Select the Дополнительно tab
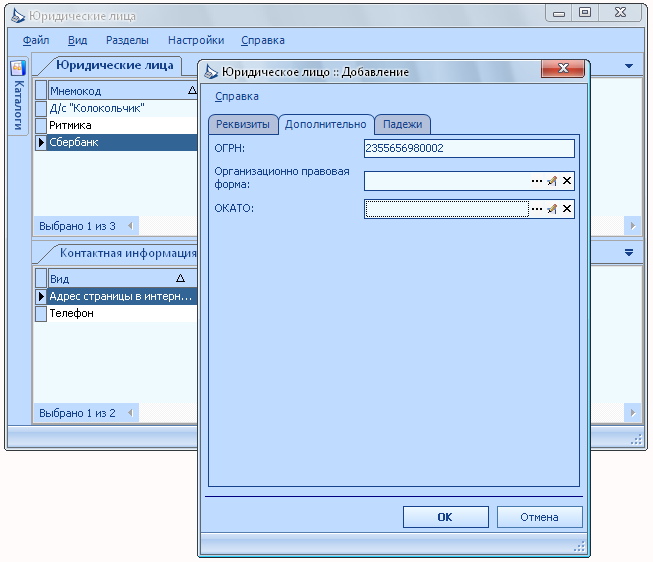This screenshot has height=562, width=653. [326, 124]
